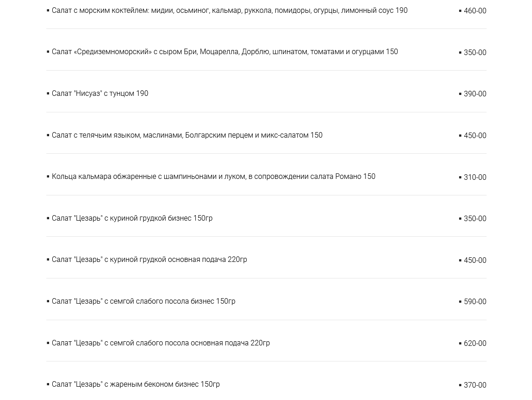Click price of the телячьим языком salad
This screenshot has height=400, width=532.
pyautogui.click(x=475, y=136)
